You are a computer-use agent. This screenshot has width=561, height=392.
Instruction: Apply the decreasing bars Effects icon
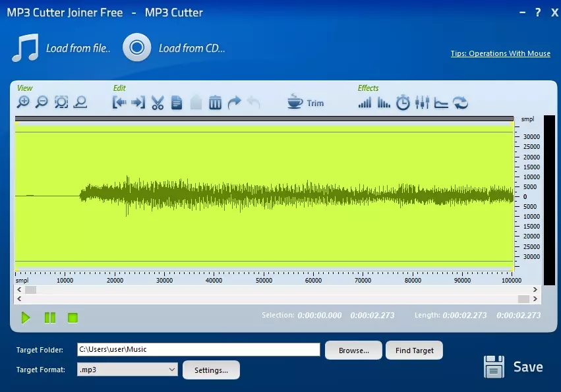[x=384, y=103]
